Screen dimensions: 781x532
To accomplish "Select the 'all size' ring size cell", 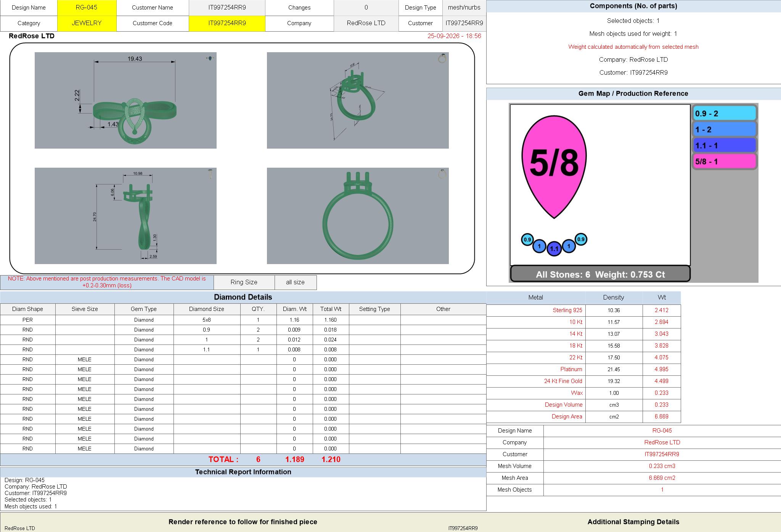I will [296, 282].
